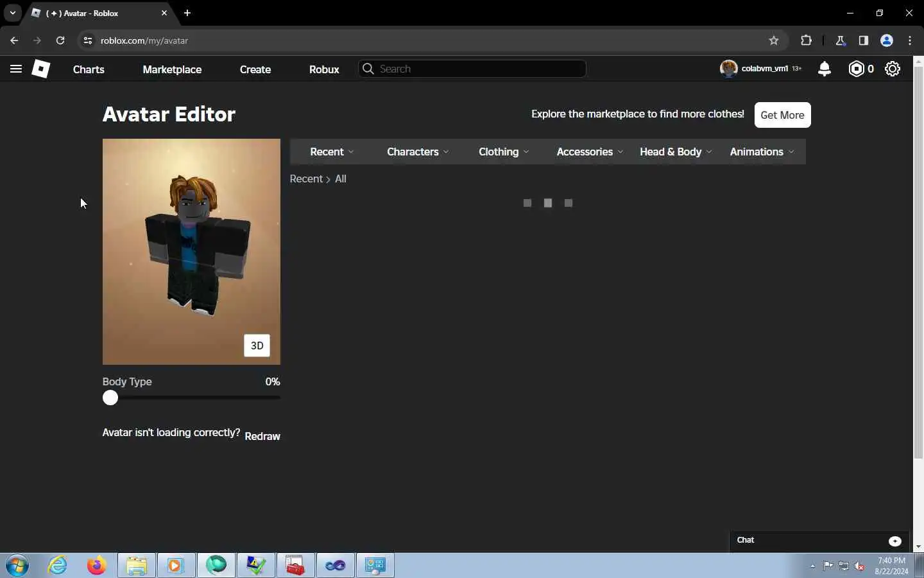Expand the Accessories dropdown
This screenshot has width=924, height=578.
590,152
